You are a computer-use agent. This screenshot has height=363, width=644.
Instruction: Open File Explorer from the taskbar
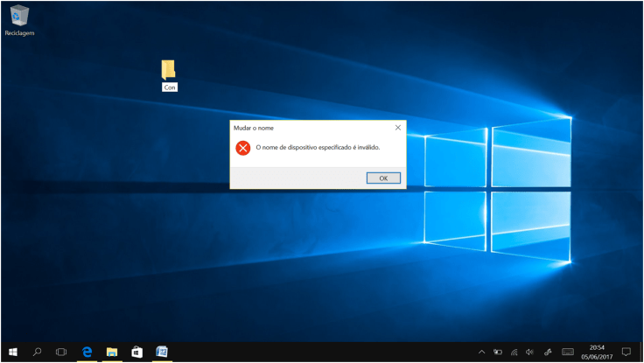point(112,352)
